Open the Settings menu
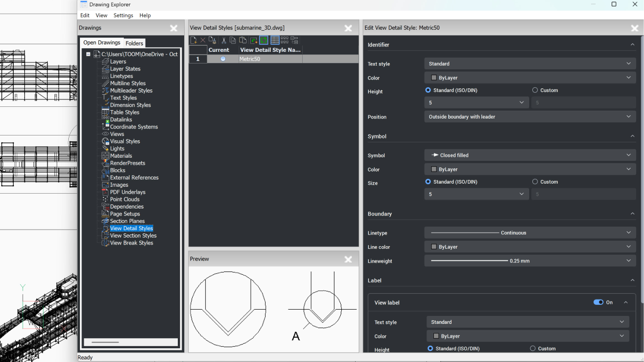The image size is (644, 362). [123, 15]
